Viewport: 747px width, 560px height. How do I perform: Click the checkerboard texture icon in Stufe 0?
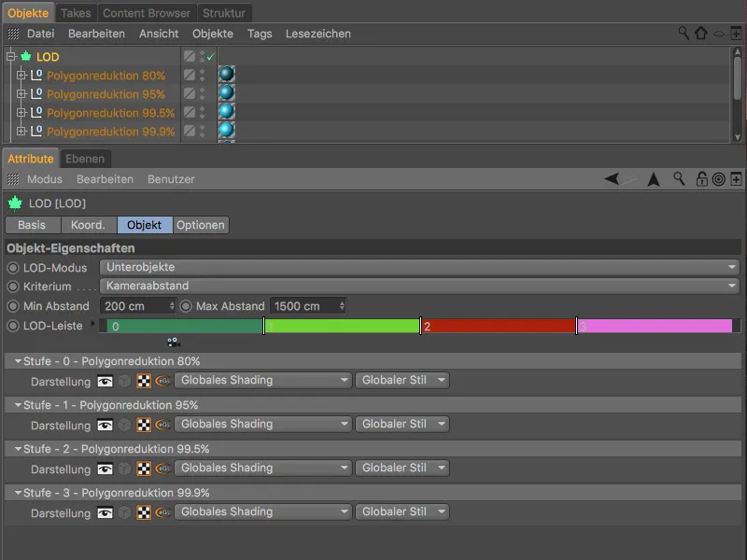(x=144, y=381)
